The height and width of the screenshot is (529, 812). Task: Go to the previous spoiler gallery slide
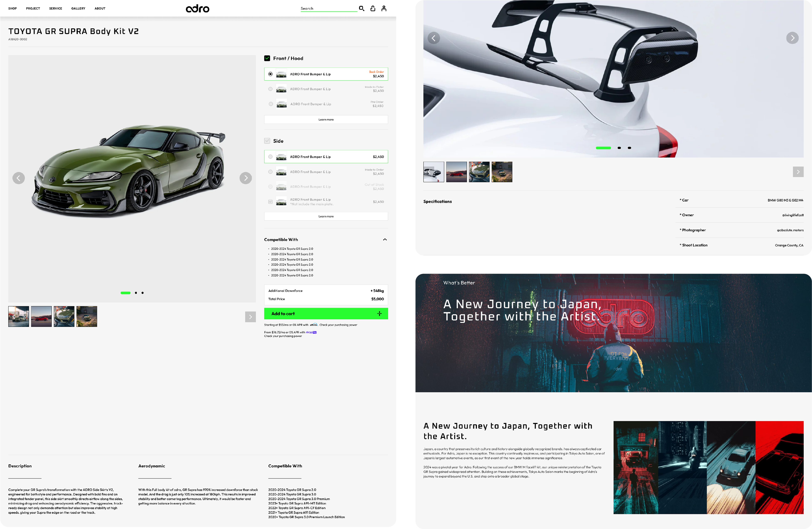pos(434,38)
